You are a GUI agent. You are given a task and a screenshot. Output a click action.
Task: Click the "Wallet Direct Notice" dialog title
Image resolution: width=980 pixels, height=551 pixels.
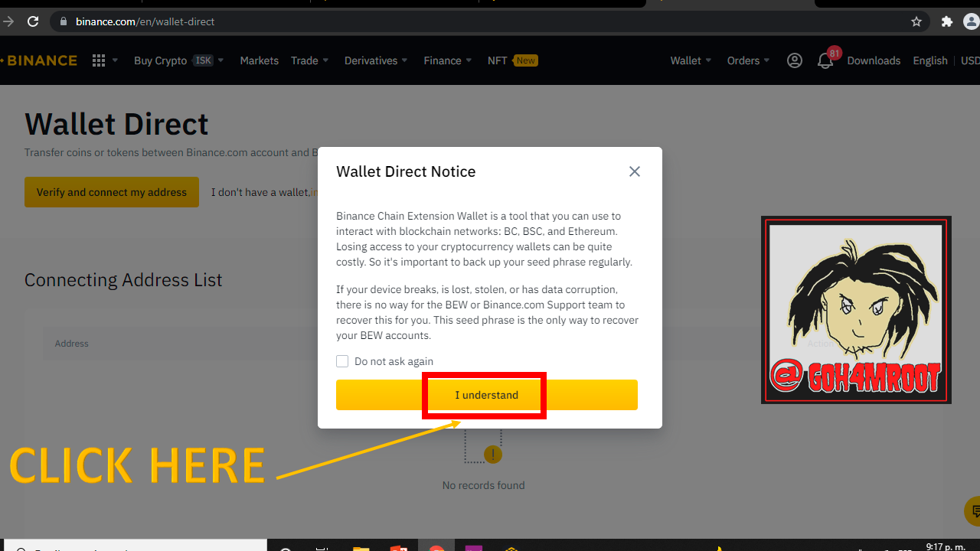click(406, 171)
